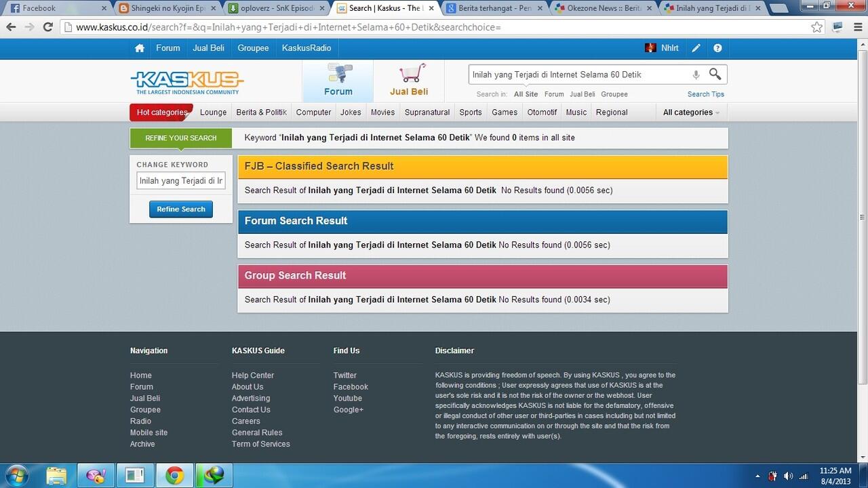Open the Search Tips link
The height and width of the screenshot is (488, 868).
pyautogui.click(x=706, y=94)
